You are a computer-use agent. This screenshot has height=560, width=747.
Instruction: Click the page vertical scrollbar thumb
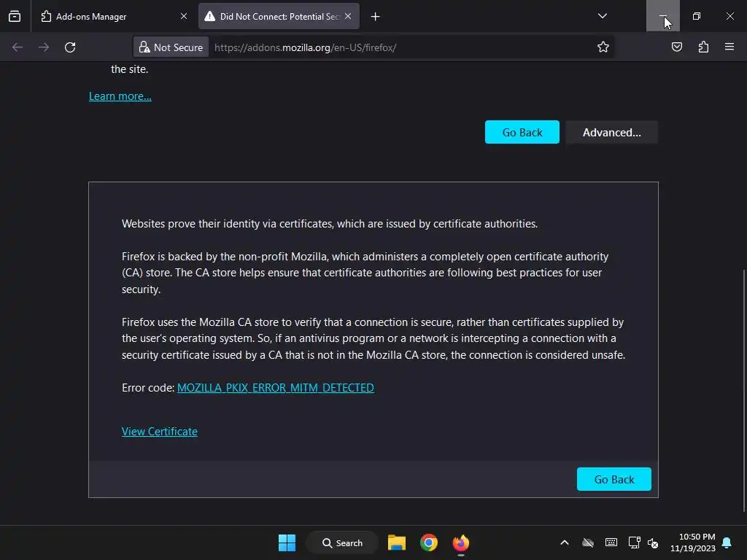744,391
